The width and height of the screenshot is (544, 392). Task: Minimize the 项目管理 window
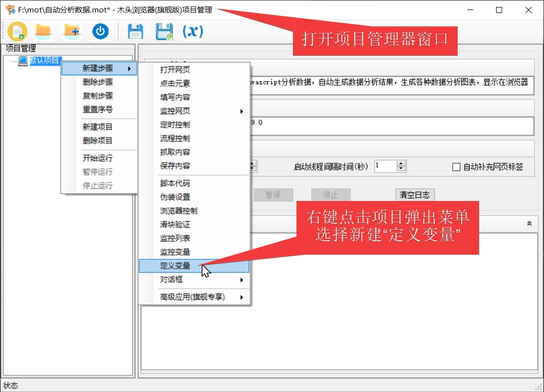470,10
